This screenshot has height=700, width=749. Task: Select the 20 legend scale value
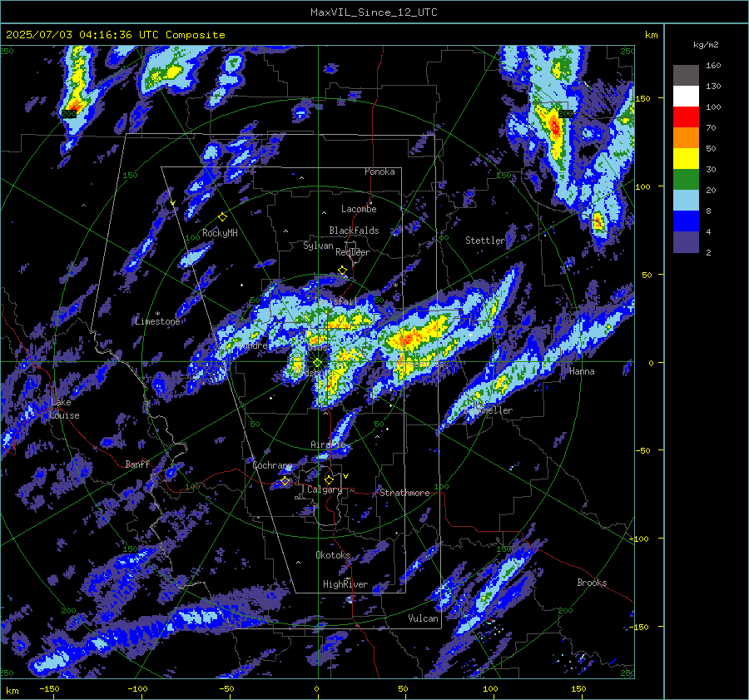(x=711, y=190)
